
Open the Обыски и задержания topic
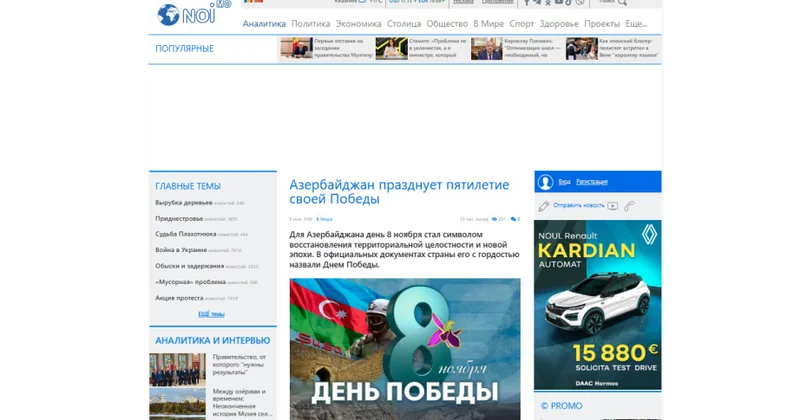pyautogui.click(x=189, y=266)
